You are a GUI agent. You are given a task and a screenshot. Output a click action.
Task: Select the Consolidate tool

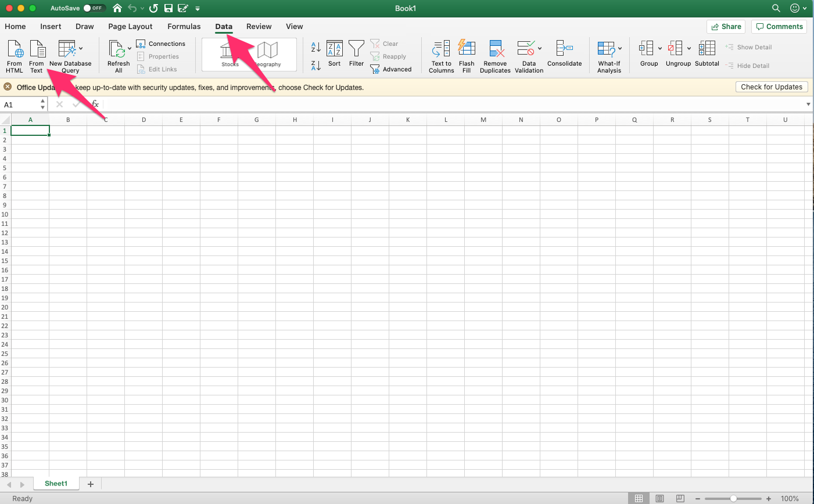564,55
